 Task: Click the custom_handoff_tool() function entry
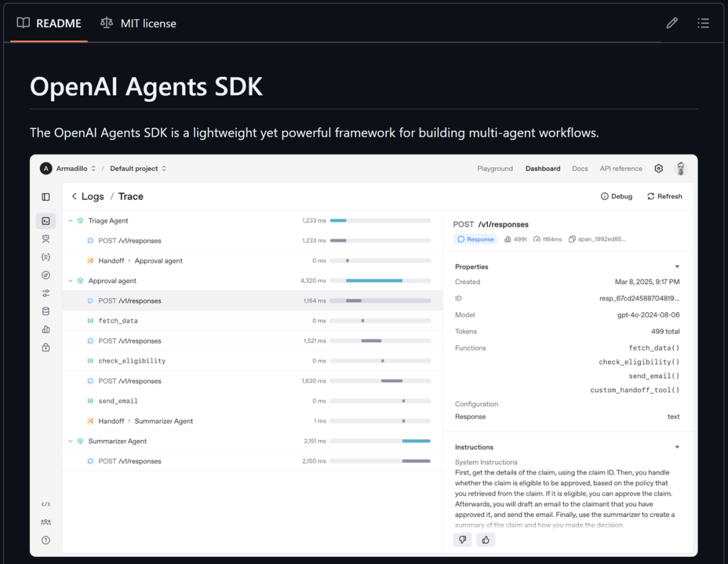(635, 390)
